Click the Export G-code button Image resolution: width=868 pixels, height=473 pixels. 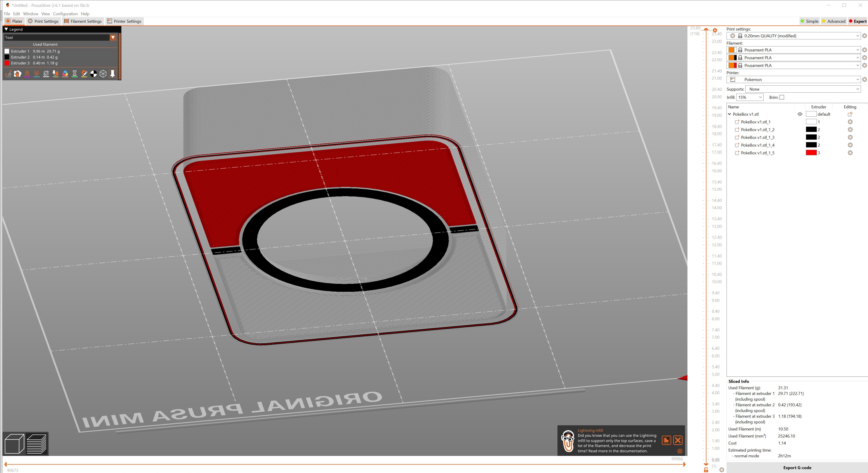point(797,468)
